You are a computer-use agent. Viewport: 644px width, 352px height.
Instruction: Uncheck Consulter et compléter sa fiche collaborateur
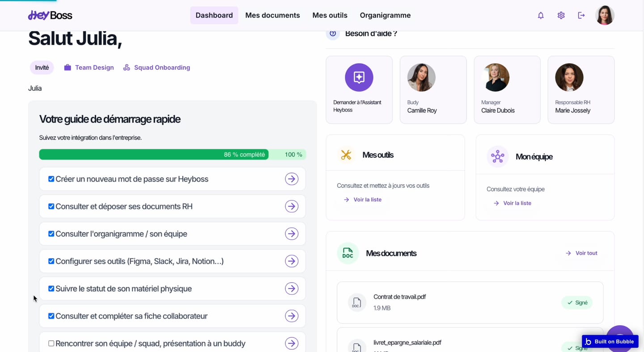(x=51, y=316)
